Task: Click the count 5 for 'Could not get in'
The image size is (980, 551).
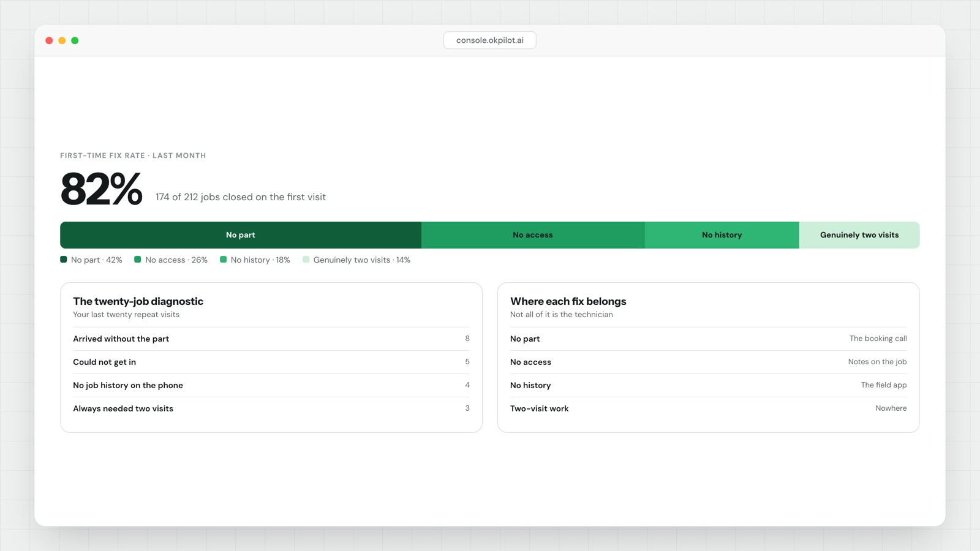Action: (467, 362)
